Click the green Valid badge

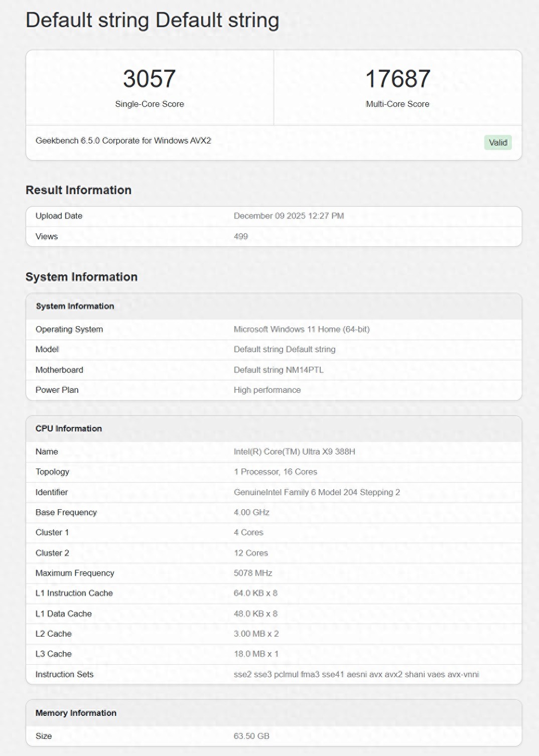[498, 142]
